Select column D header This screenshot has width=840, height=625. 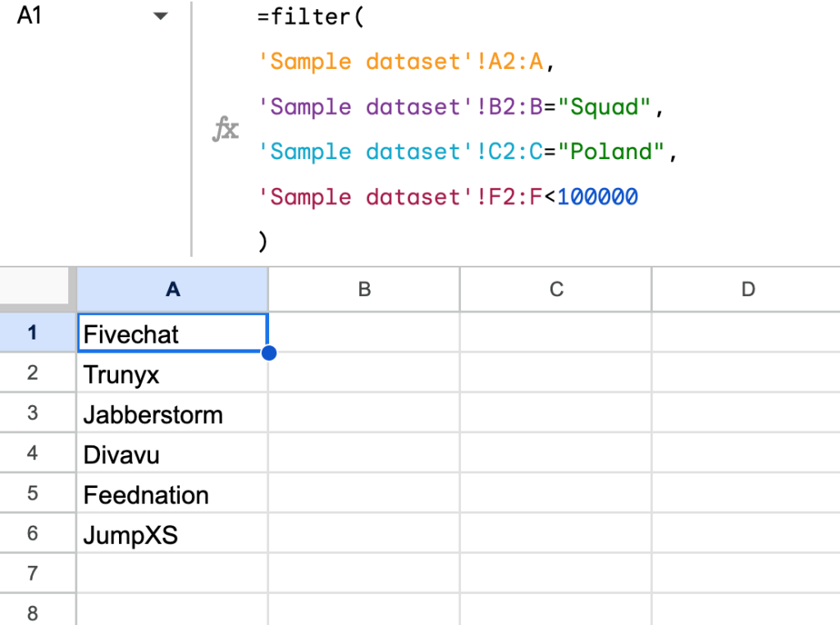click(746, 289)
